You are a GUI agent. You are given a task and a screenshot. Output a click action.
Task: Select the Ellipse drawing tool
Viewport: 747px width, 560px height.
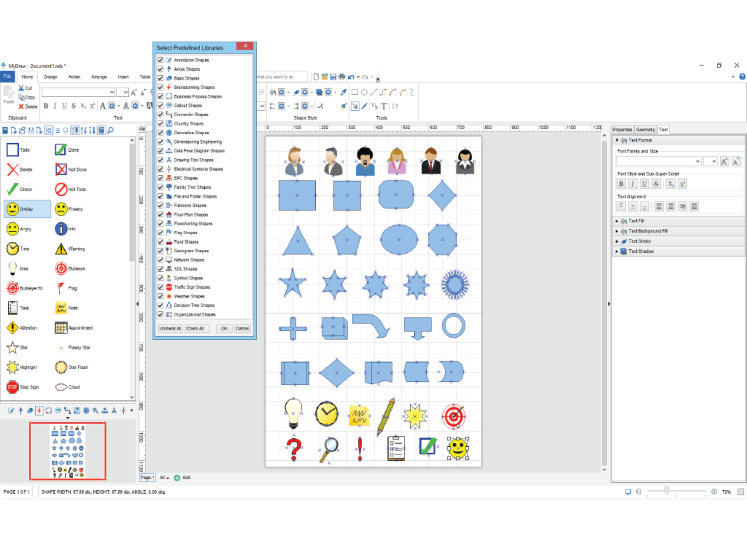(363, 92)
